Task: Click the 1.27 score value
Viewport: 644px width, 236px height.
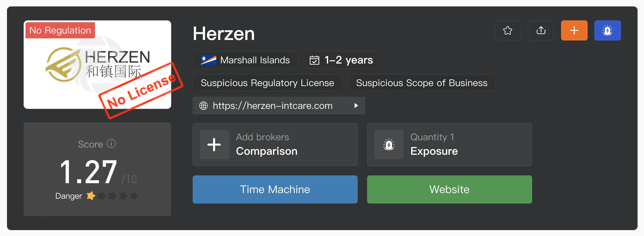Action: [x=89, y=172]
